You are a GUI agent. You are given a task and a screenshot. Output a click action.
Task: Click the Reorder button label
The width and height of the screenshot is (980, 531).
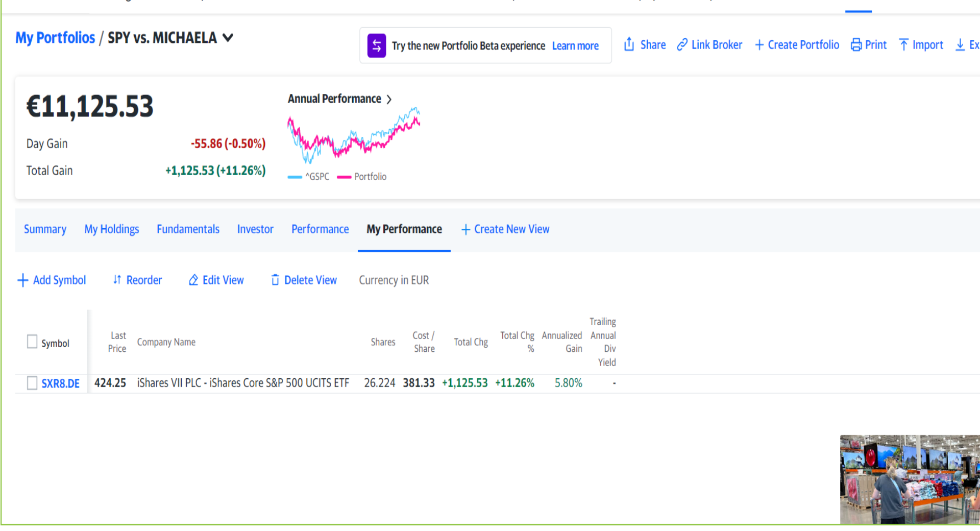tap(144, 280)
